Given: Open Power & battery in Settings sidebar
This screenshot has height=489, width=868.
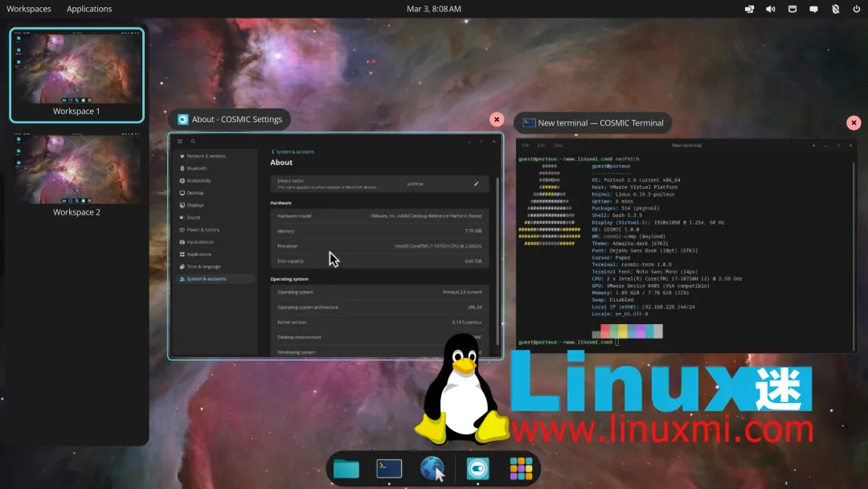Looking at the screenshot, I should (213, 230).
